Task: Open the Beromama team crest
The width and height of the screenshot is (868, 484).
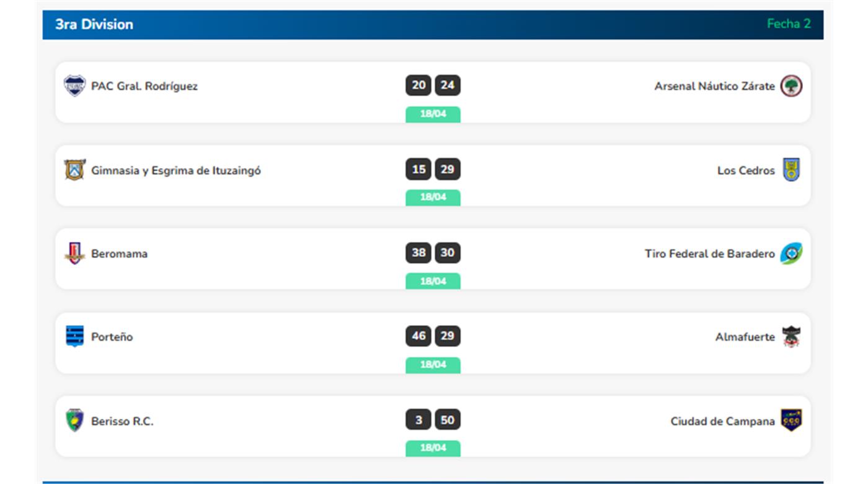Action: coord(74,253)
